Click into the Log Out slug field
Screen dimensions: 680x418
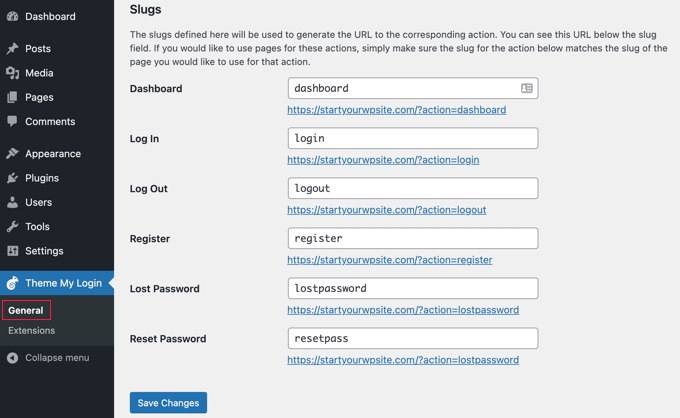(x=412, y=188)
